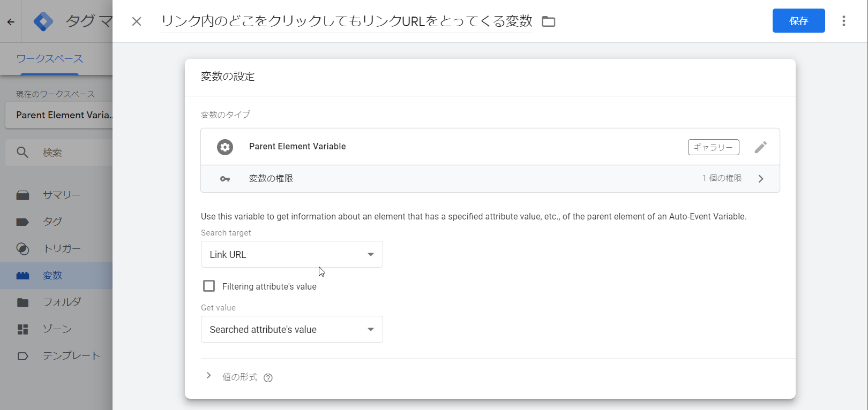Click the トリガー circle icon
868x410 pixels.
(23, 249)
